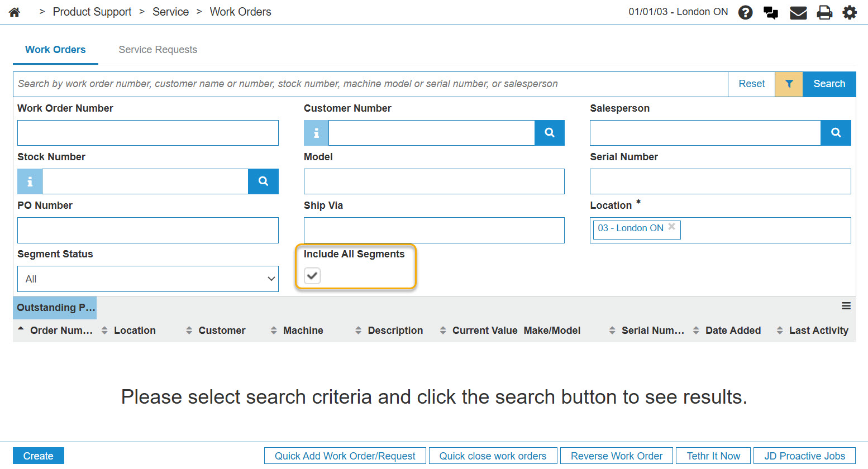Image resolution: width=868 pixels, height=469 pixels.
Task: Click the Create button
Action: tap(39, 456)
